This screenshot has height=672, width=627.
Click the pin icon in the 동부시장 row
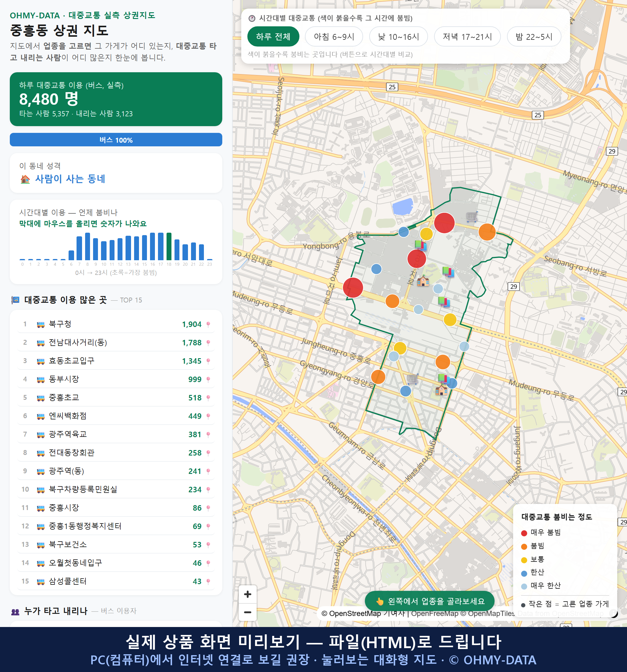click(x=208, y=380)
